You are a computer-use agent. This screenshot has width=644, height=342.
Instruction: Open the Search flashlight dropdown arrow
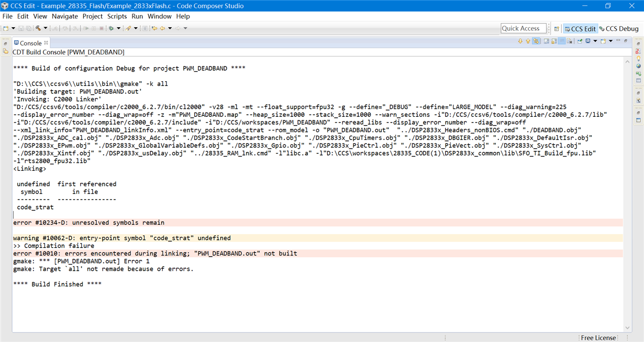pyautogui.click(x=136, y=28)
